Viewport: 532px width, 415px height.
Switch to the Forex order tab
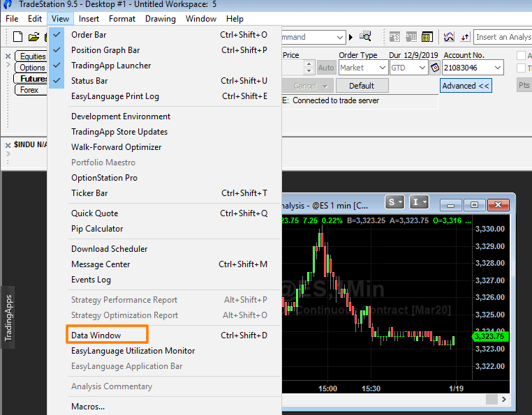click(x=31, y=90)
